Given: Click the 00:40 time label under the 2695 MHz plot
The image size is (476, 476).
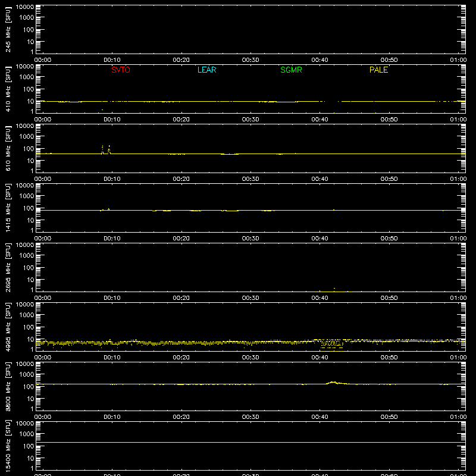Looking at the screenshot, I should pos(320,298).
